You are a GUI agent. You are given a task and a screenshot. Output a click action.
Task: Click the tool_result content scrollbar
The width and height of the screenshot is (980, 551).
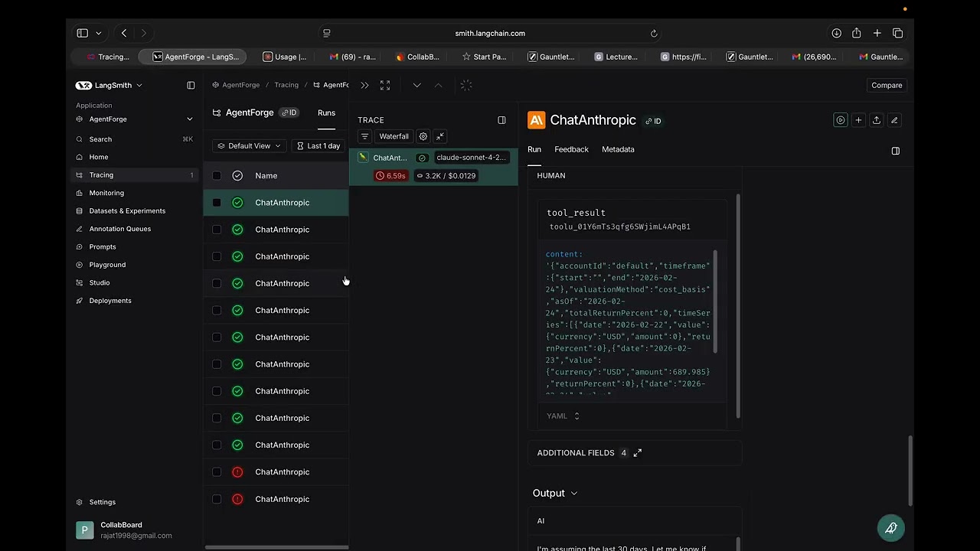coord(715,301)
